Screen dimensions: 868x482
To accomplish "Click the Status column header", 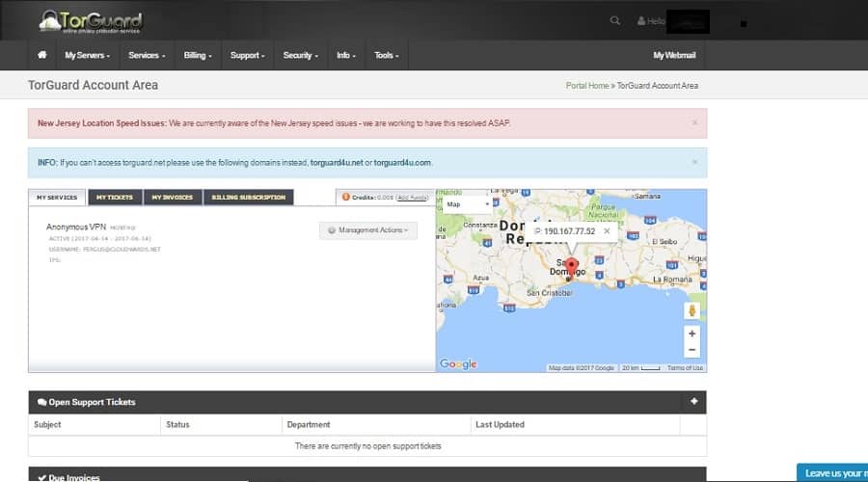I will point(177,424).
